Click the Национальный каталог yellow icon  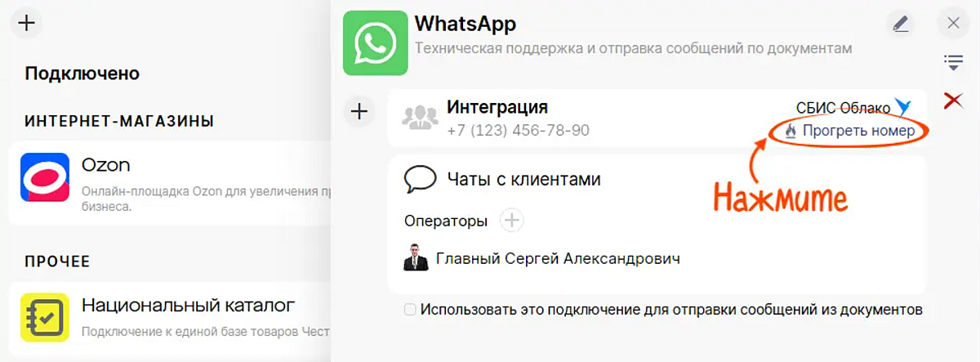(x=44, y=317)
